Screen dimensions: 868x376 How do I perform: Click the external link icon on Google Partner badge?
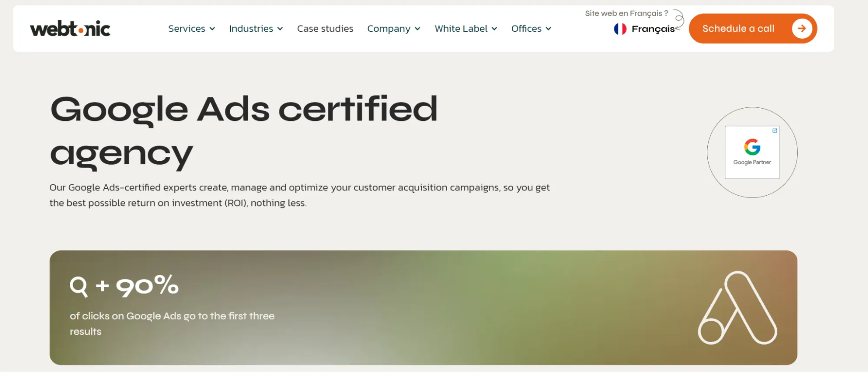(775, 130)
